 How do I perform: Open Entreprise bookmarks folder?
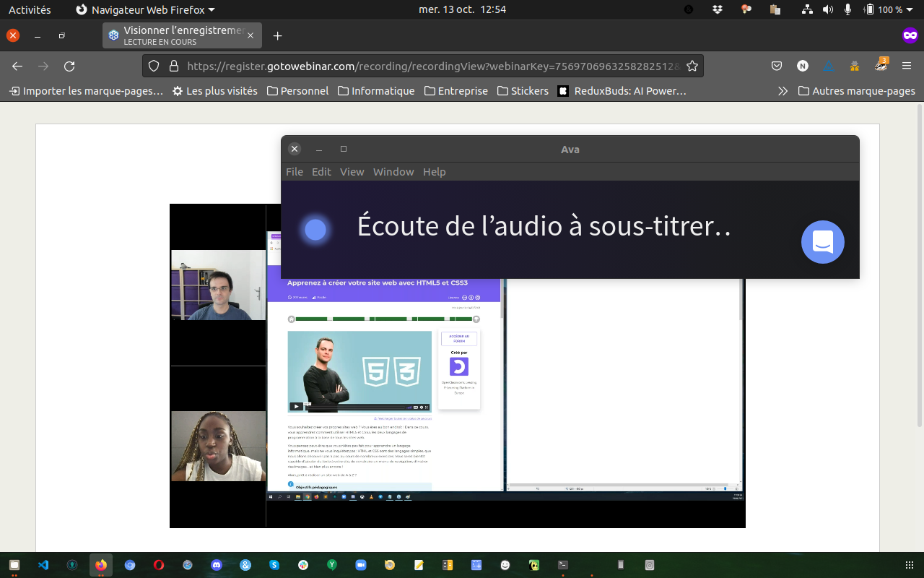click(x=456, y=91)
